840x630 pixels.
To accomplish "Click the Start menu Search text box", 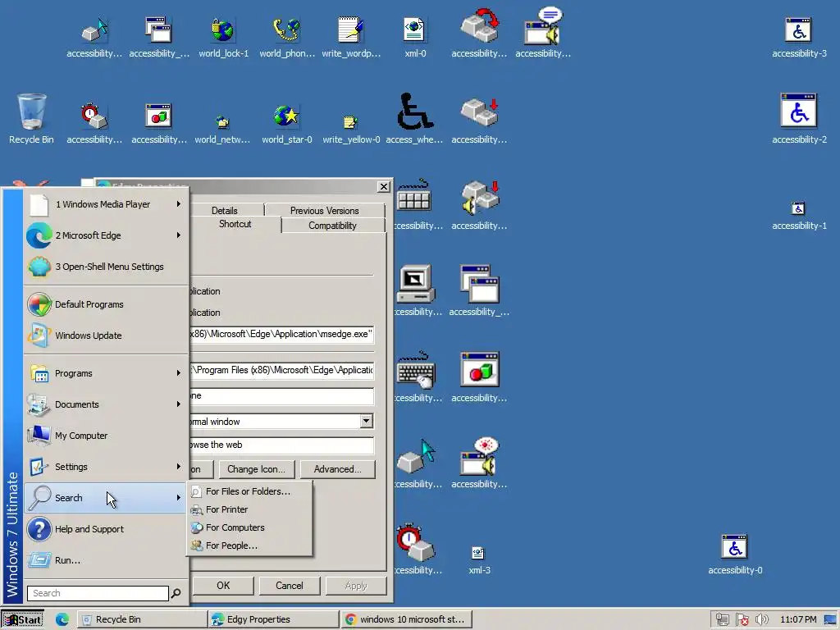I will point(98,593).
